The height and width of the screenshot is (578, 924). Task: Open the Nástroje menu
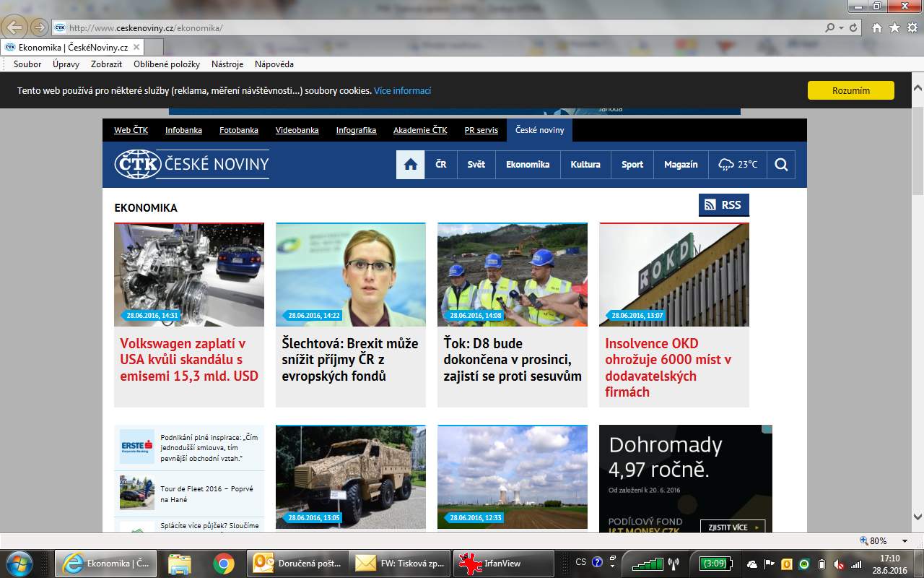point(227,64)
